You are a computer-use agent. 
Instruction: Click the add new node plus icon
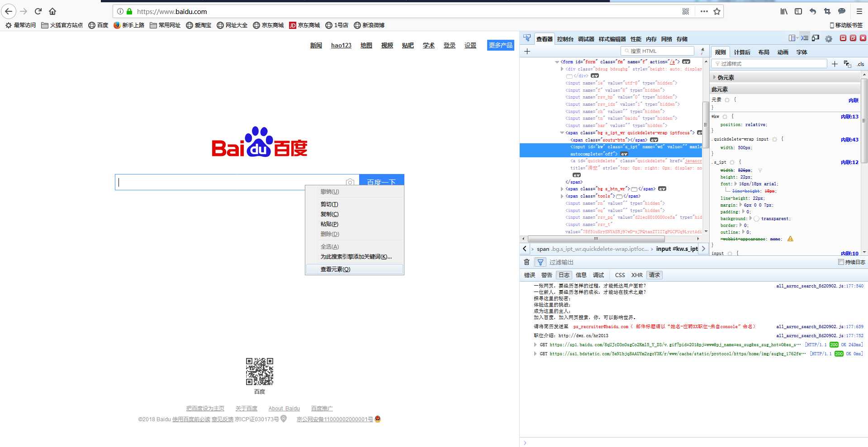527,51
